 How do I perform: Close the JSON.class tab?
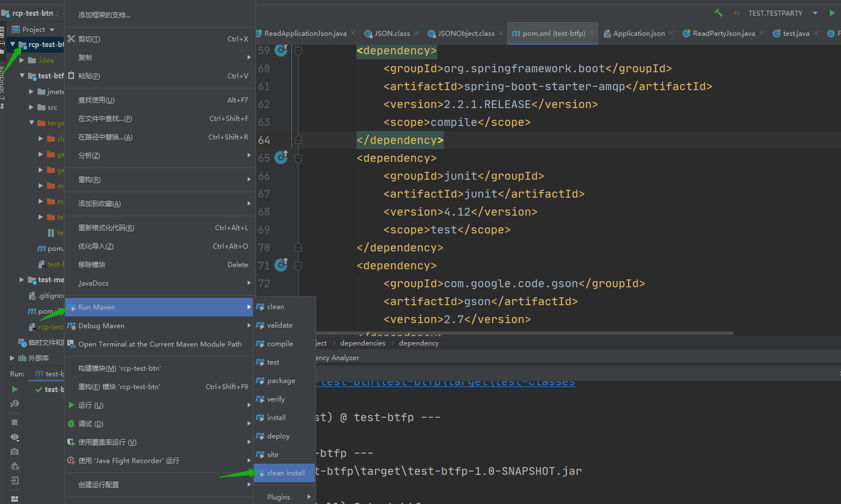[x=416, y=34]
